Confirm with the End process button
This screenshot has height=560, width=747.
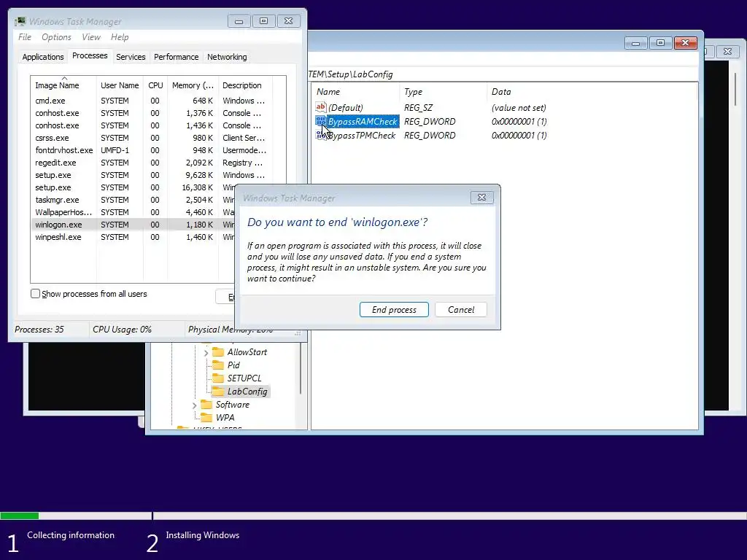(394, 309)
